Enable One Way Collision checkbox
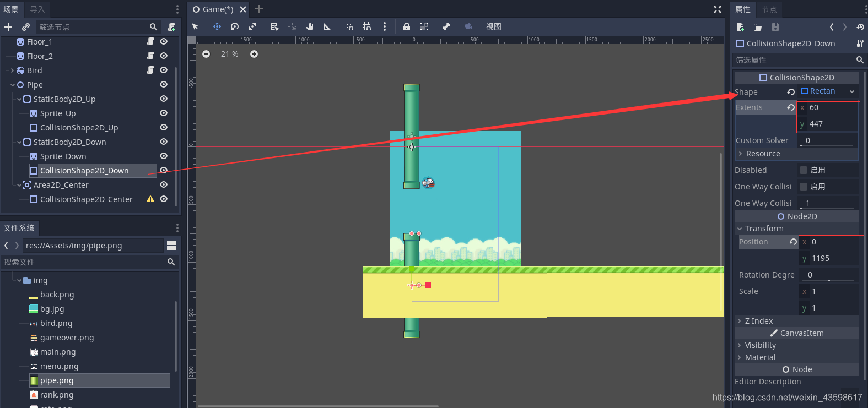 tap(804, 187)
